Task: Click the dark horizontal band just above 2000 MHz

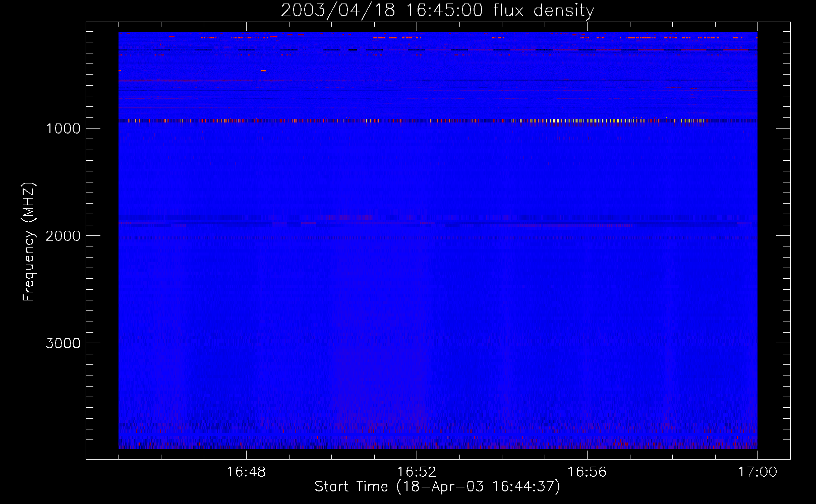Action: 555,224
